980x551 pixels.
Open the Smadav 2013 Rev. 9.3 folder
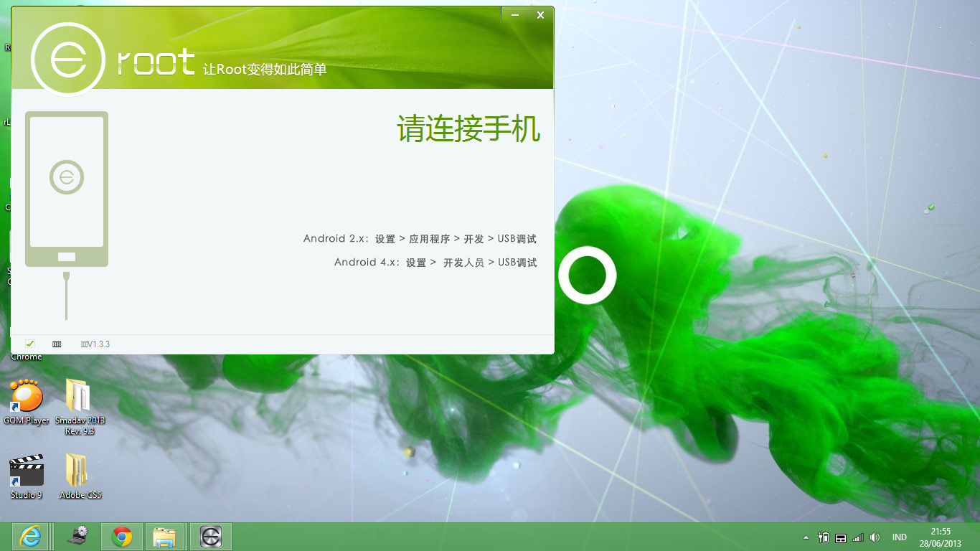[80, 406]
